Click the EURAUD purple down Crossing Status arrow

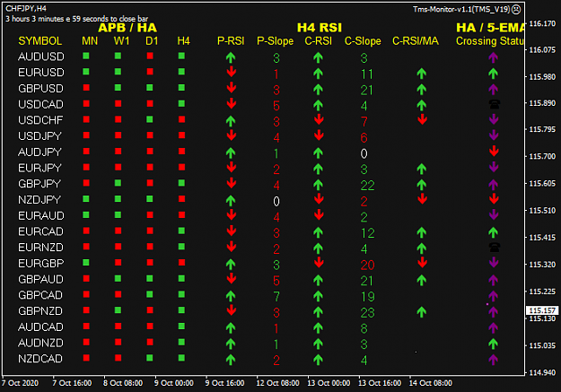pyautogui.click(x=494, y=214)
